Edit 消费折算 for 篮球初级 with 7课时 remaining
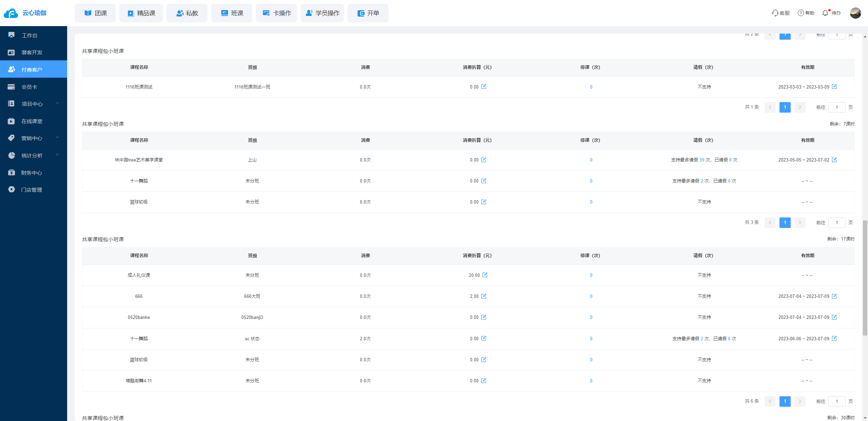The image size is (868, 421). tap(484, 202)
